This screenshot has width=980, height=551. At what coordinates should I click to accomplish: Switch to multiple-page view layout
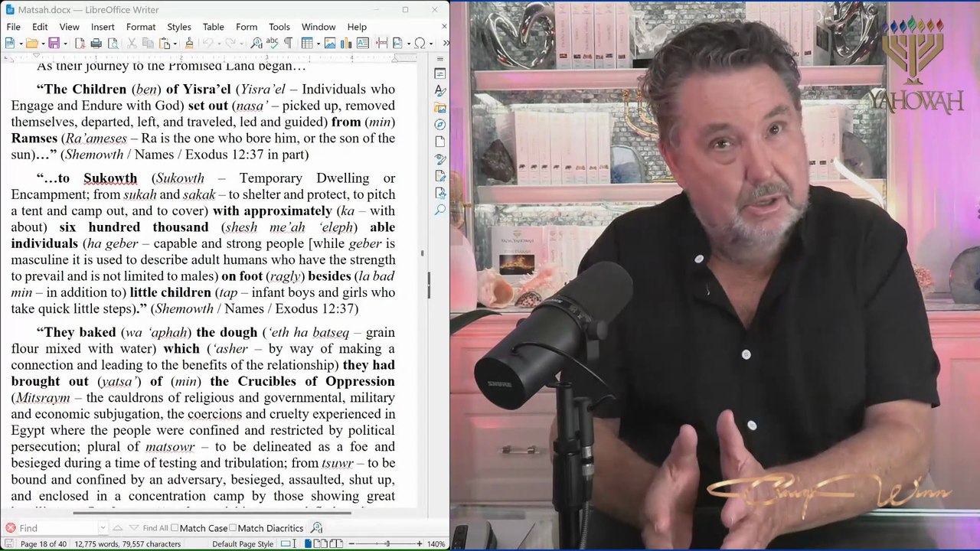click(x=321, y=544)
